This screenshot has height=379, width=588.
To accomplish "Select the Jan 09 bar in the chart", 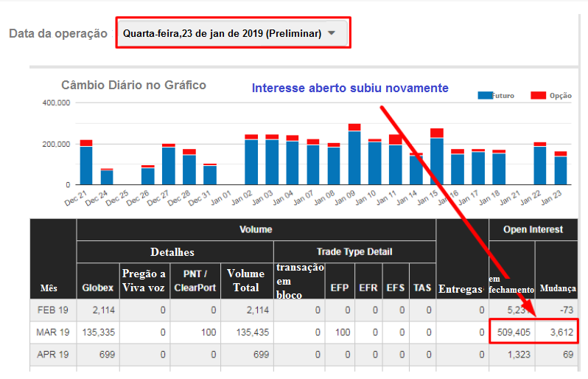I will (354, 155).
